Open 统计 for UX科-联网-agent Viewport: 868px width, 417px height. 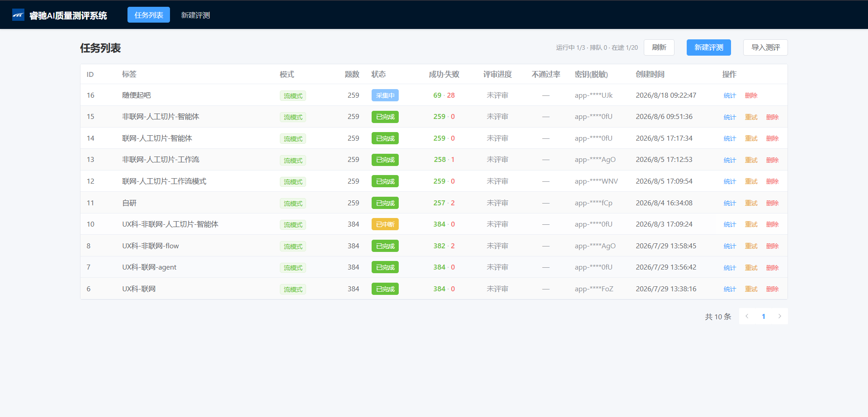(x=730, y=268)
